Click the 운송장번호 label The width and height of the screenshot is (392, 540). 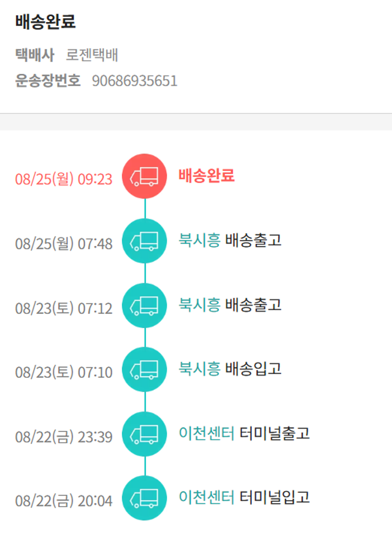coord(48,81)
